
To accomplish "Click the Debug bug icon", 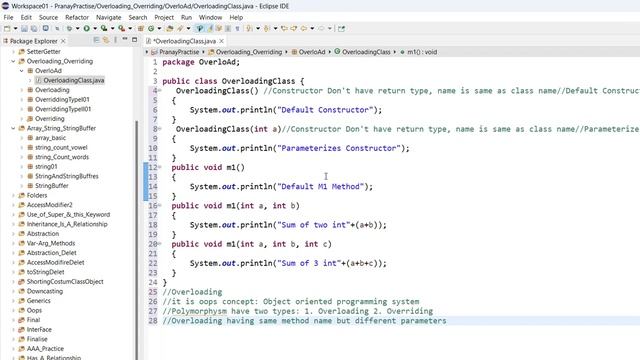I will 69,29.
